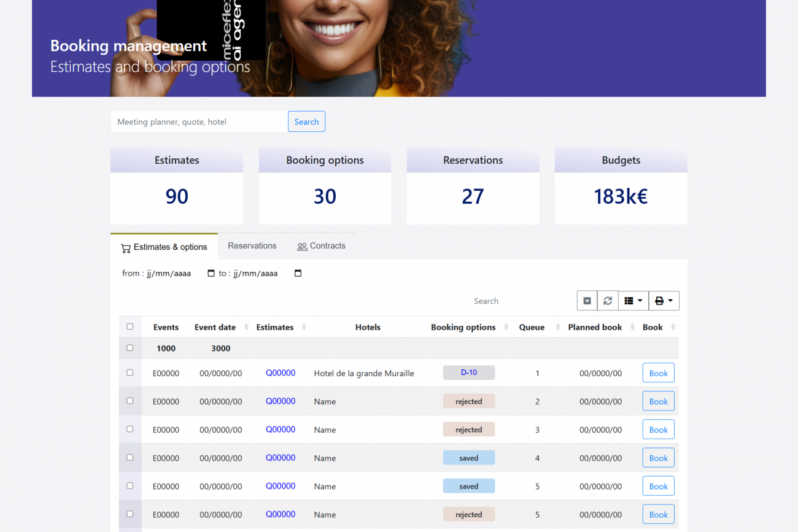Tick the select-all checkbox in table header
This screenshot has height=532, width=798.
tap(130, 326)
